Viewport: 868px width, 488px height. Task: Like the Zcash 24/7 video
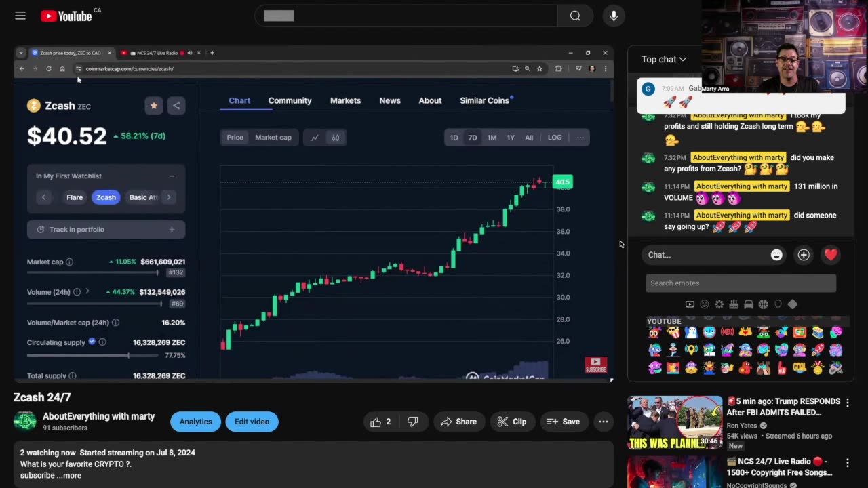point(380,422)
